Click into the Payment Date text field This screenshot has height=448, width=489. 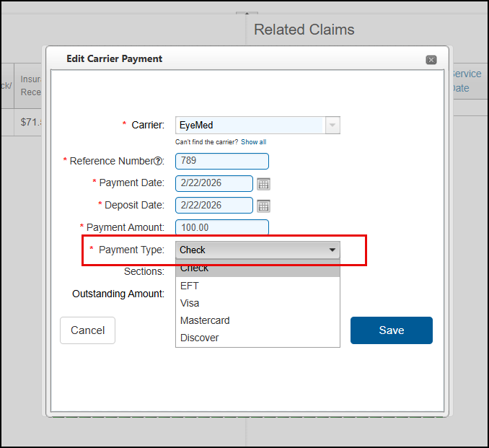click(213, 183)
